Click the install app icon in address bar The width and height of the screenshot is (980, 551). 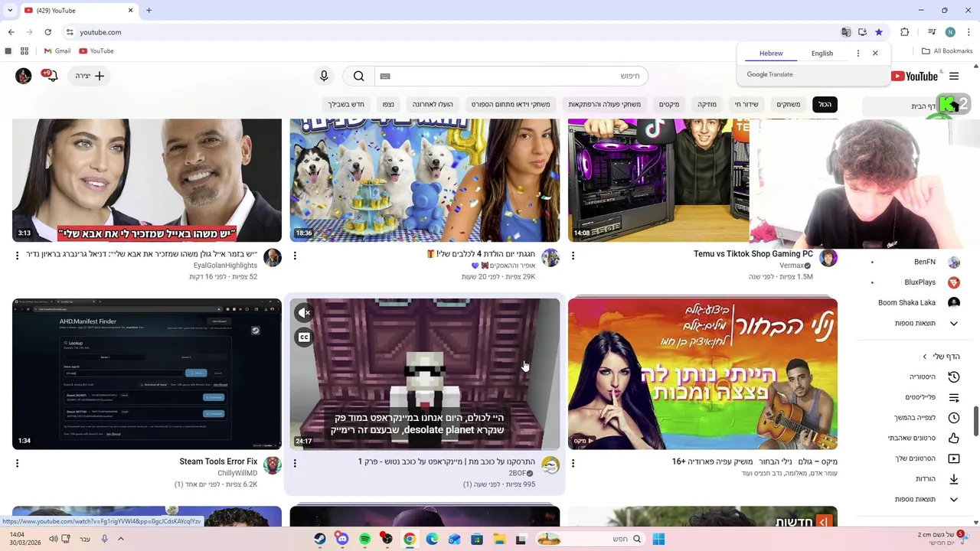pos(862,32)
